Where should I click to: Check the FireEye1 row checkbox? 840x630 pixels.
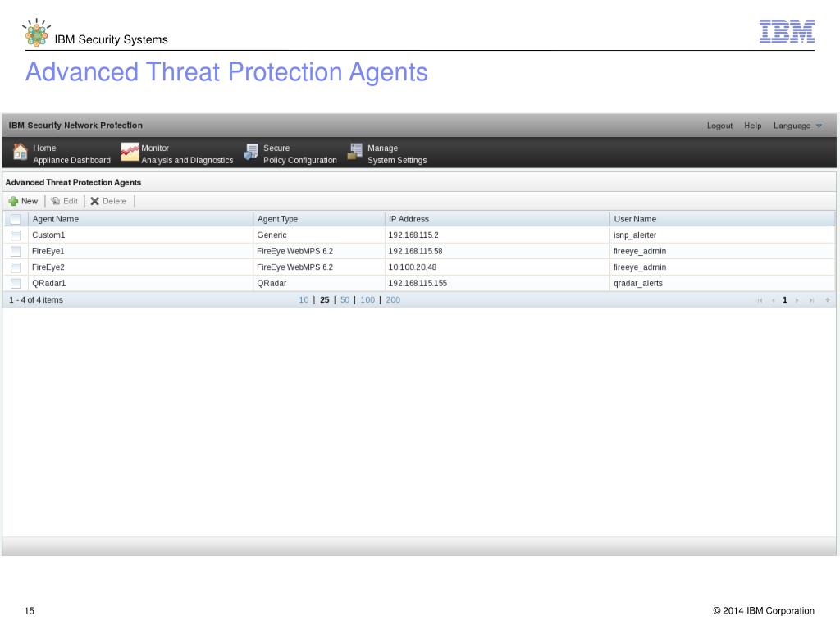click(x=16, y=251)
